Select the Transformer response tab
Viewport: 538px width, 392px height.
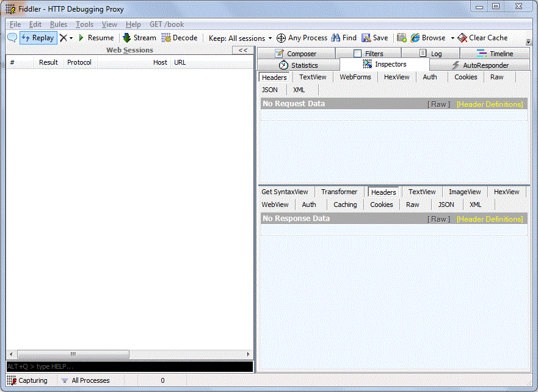339,192
